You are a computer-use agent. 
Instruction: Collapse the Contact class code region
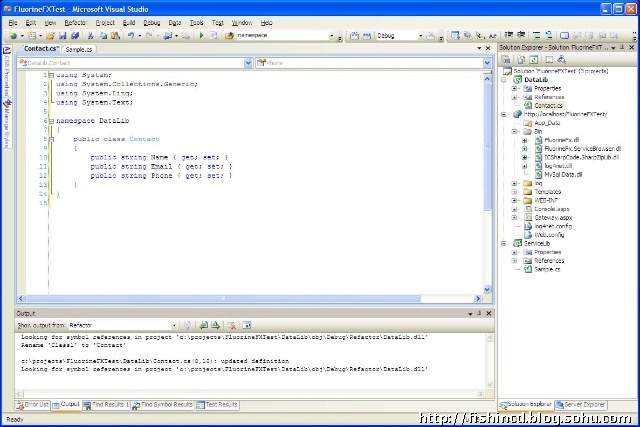tap(51, 139)
